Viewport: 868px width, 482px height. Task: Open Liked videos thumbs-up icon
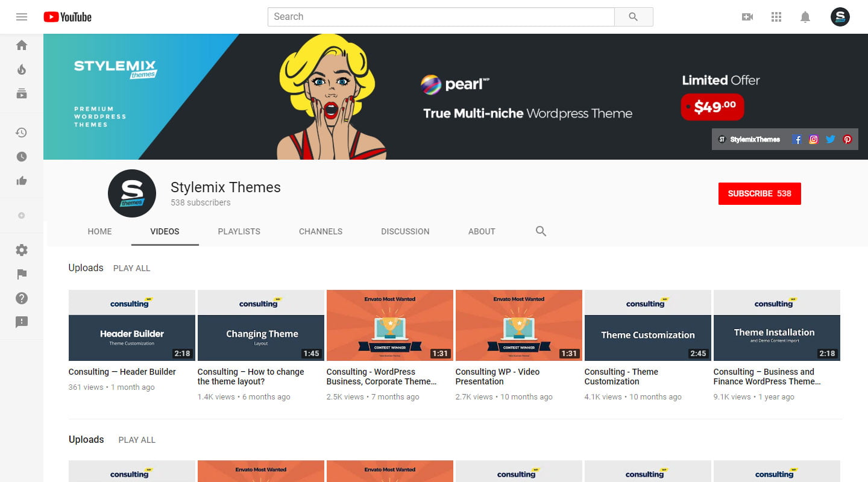pos(22,181)
